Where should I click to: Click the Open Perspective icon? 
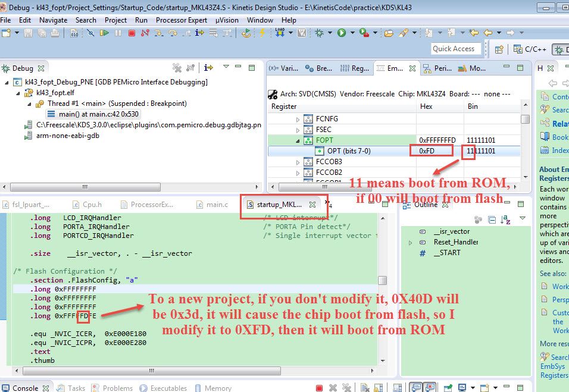pos(499,49)
